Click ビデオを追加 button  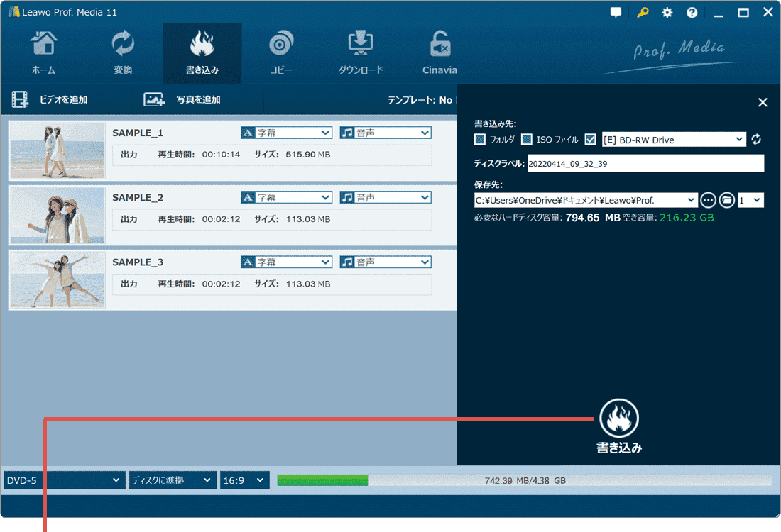[x=50, y=100]
